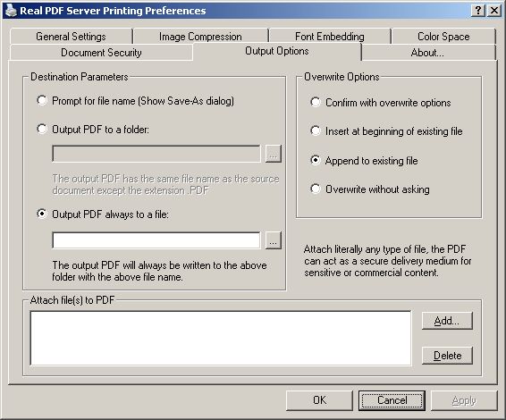Viewport: 506px width, 420px height.
Task: Click the Add... attachment button
Action: pyautogui.click(x=447, y=321)
